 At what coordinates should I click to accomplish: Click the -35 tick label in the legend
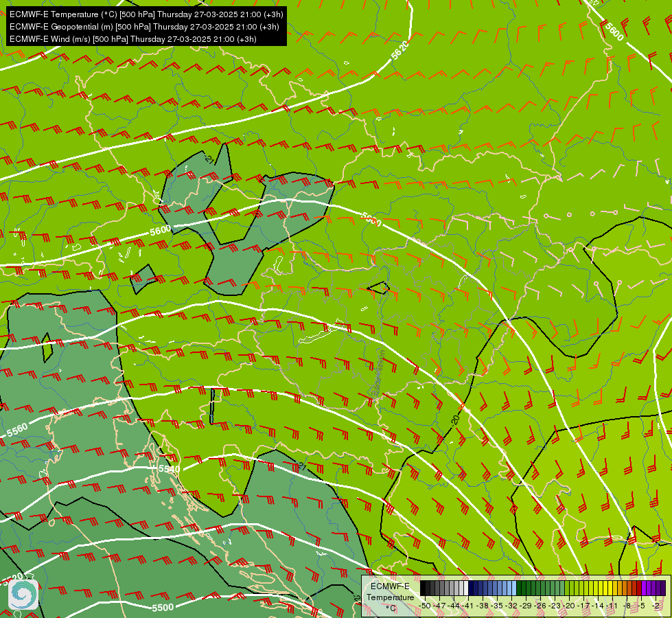coord(497,606)
